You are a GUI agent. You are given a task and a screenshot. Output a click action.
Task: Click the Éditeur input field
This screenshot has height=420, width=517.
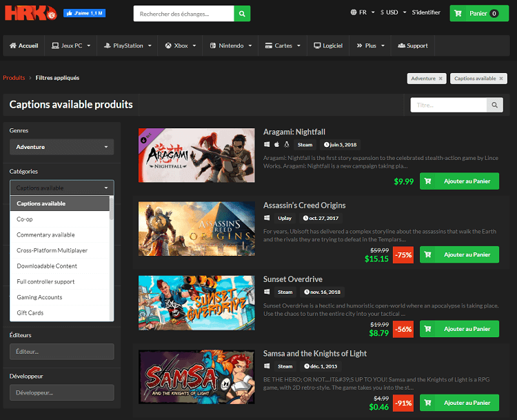pyautogui.click(x=61, y=352)
